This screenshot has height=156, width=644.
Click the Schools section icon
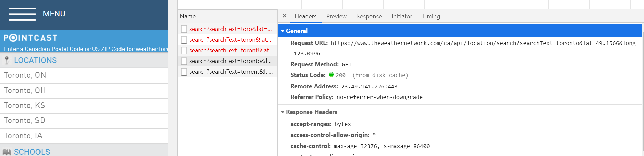[7, 152]
